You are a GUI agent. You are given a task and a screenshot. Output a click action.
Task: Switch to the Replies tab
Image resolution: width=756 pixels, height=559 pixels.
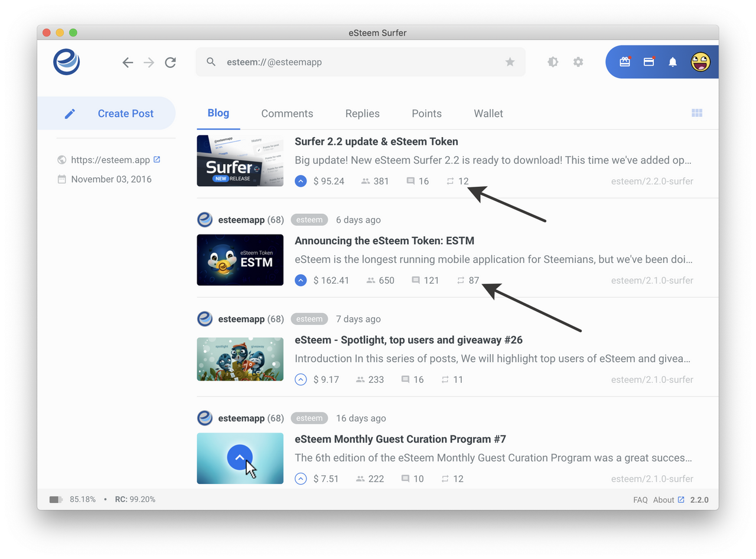[x=363, y=113]
